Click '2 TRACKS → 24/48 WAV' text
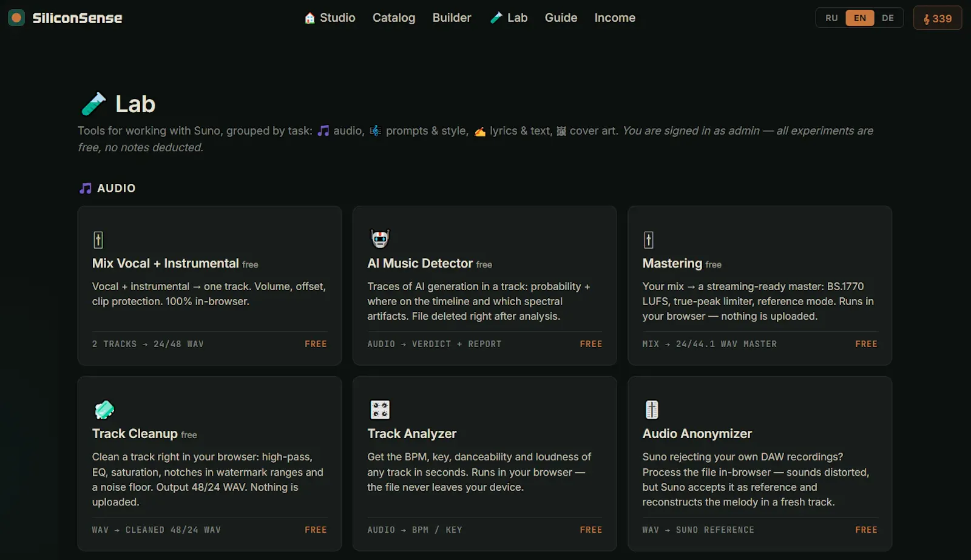Screen dimensions: 971x560 [148, 344]
